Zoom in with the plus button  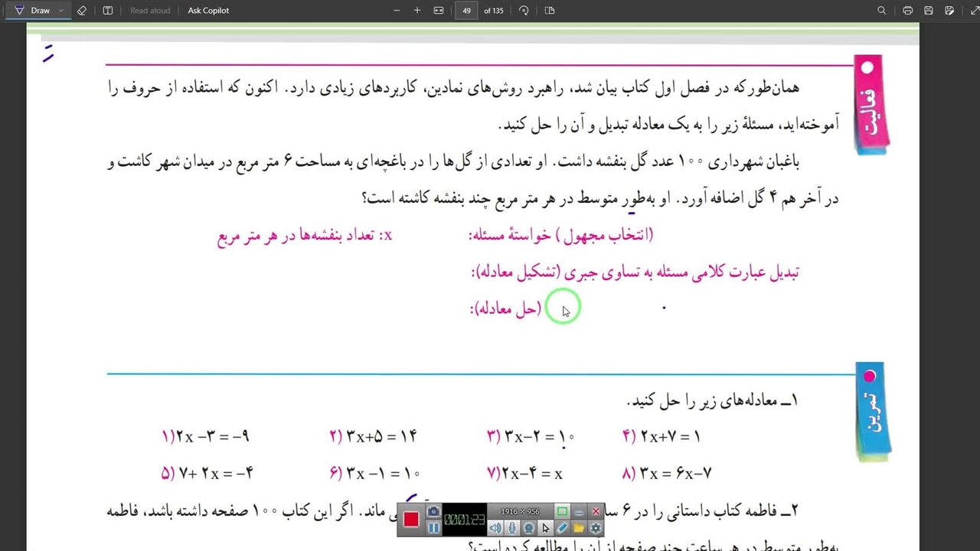tap(417, 11)
